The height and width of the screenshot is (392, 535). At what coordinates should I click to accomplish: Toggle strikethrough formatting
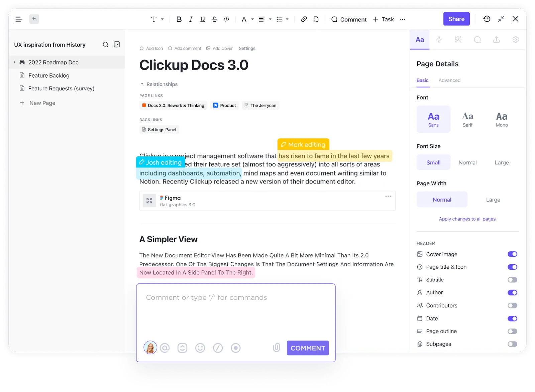click(x=215, y=19)
